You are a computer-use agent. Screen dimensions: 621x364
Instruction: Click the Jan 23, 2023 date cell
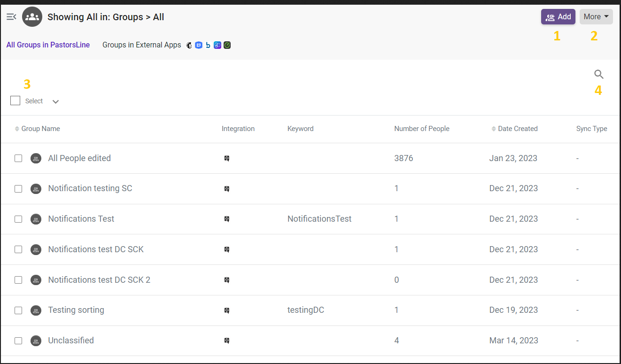(513, 158)
